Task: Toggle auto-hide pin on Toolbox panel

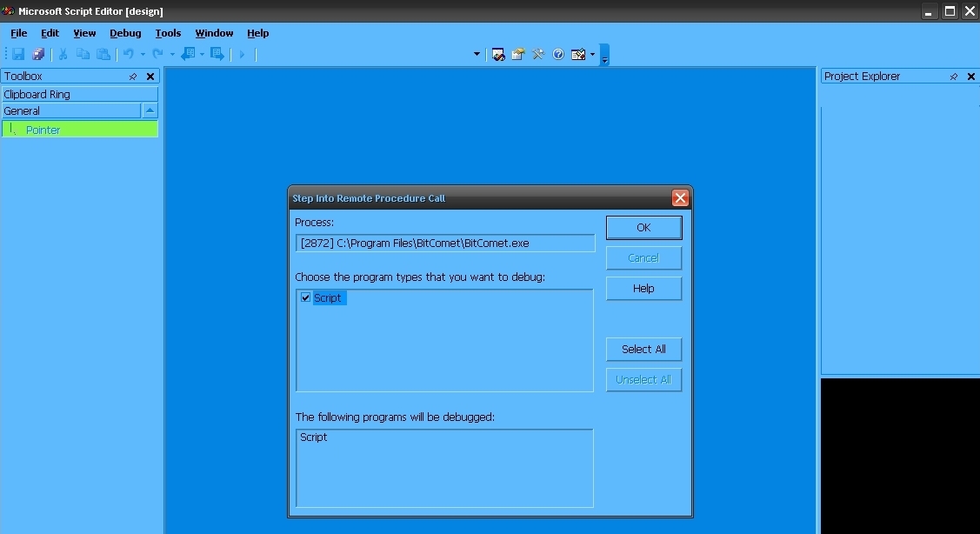Action: 133,77
